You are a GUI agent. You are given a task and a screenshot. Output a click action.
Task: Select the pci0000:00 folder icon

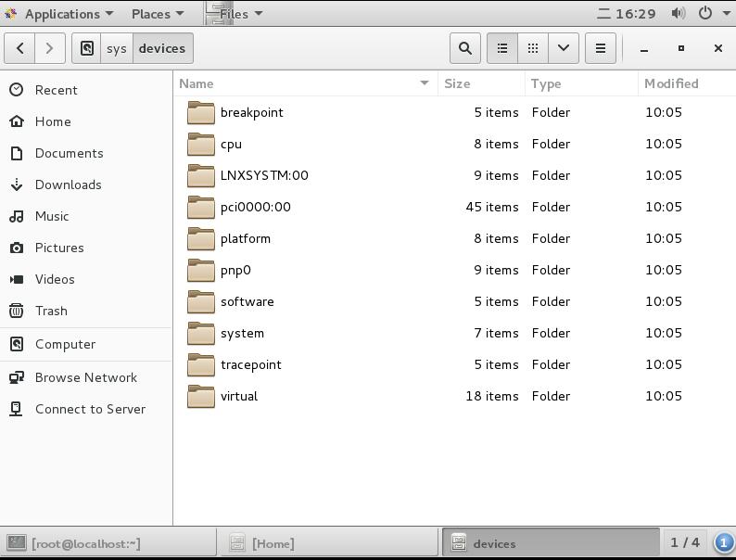pos(201,207)
